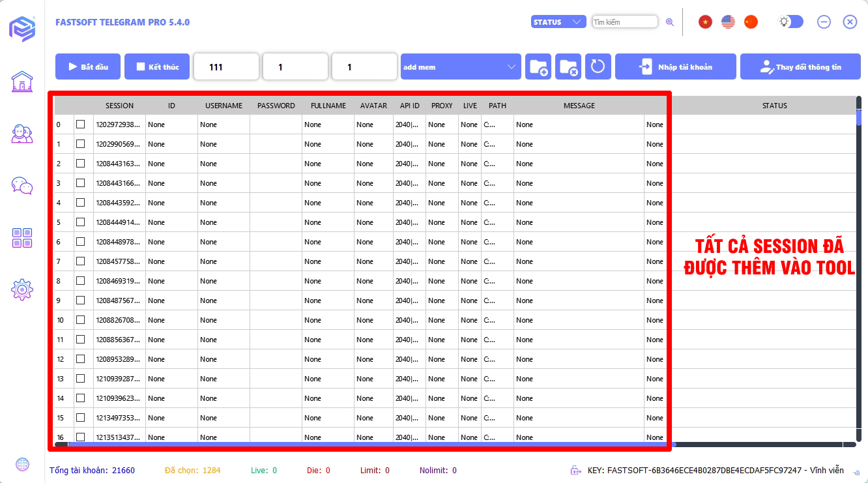
Task: Open the grid modules sidebar icon
Action: click(x=22, y=238)
